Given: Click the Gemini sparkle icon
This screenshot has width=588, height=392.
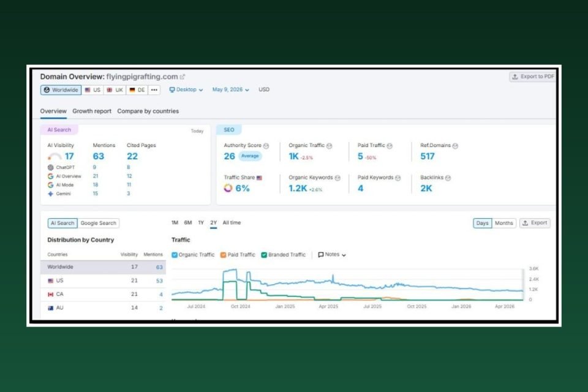Looking at the screenshot, I should point(51,194).
